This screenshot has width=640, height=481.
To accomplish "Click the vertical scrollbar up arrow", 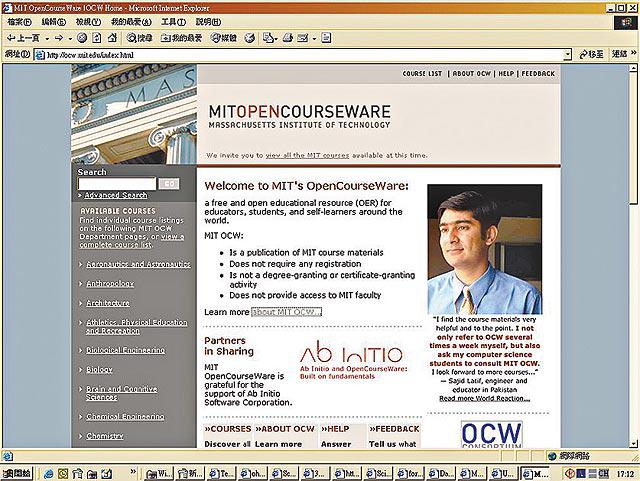I will (633, 68).
